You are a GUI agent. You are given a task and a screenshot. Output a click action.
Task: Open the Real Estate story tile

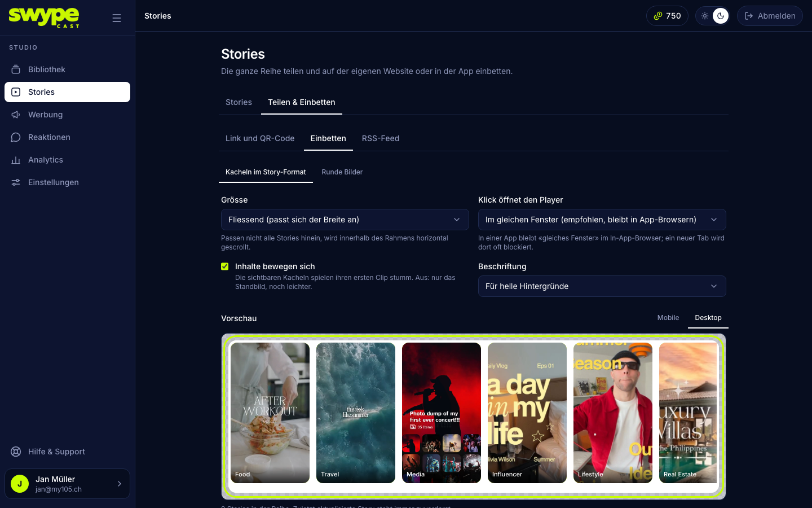coord(688,413)
